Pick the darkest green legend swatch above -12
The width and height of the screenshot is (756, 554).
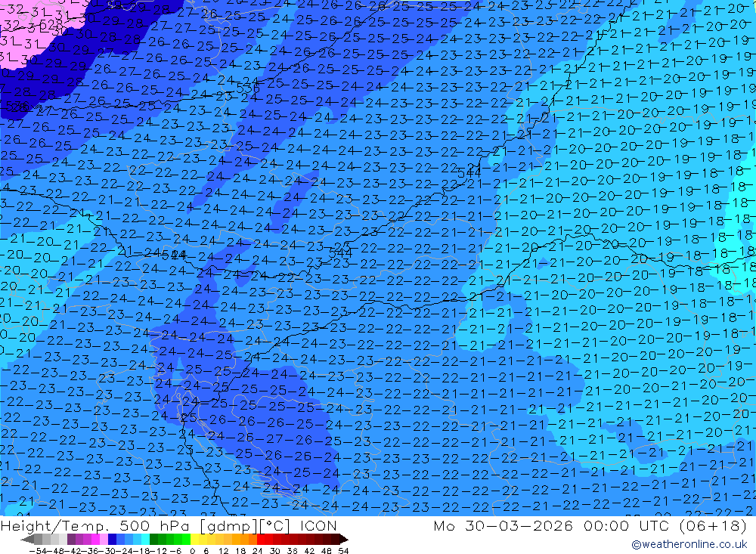tap(153, 539)
